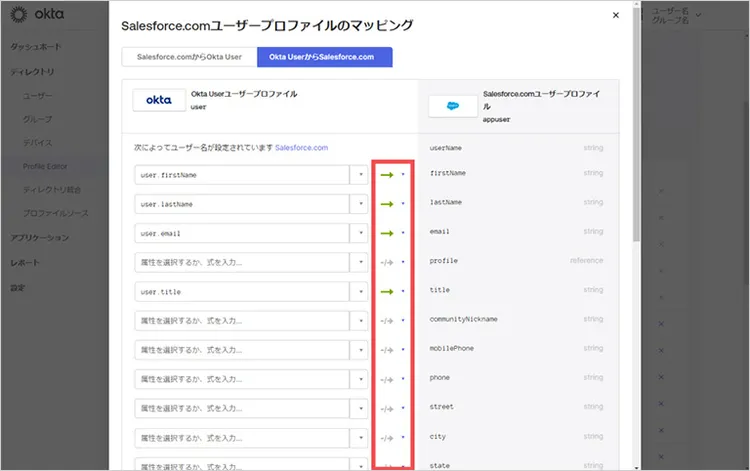Open the attribute dropdown arrow for street row
Image resolution: width=750 pixels, height=471 pixels.
tap(361, 409)
